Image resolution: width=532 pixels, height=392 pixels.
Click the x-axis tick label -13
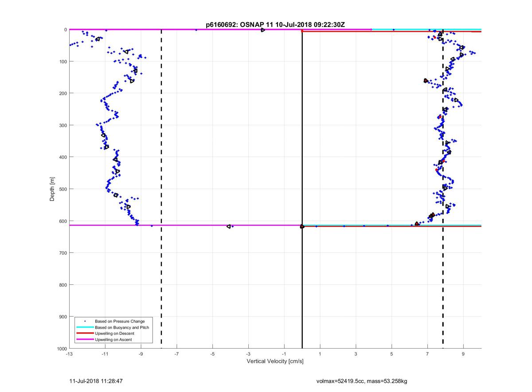point(69,354)
